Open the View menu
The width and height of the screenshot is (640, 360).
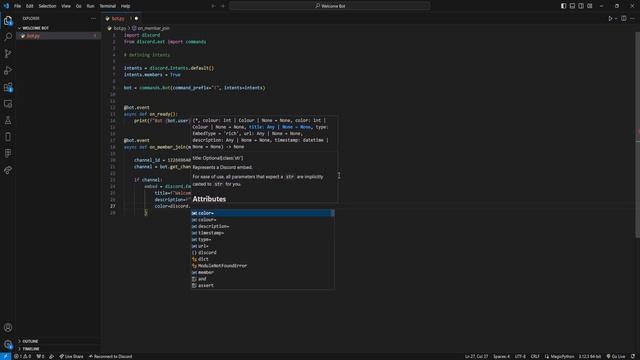[66, 6]
